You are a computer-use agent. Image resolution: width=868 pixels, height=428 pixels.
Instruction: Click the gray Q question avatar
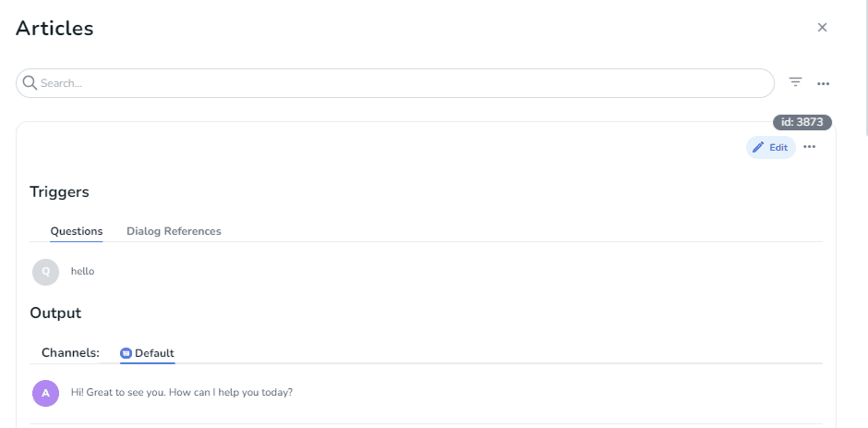click(45, 272)
